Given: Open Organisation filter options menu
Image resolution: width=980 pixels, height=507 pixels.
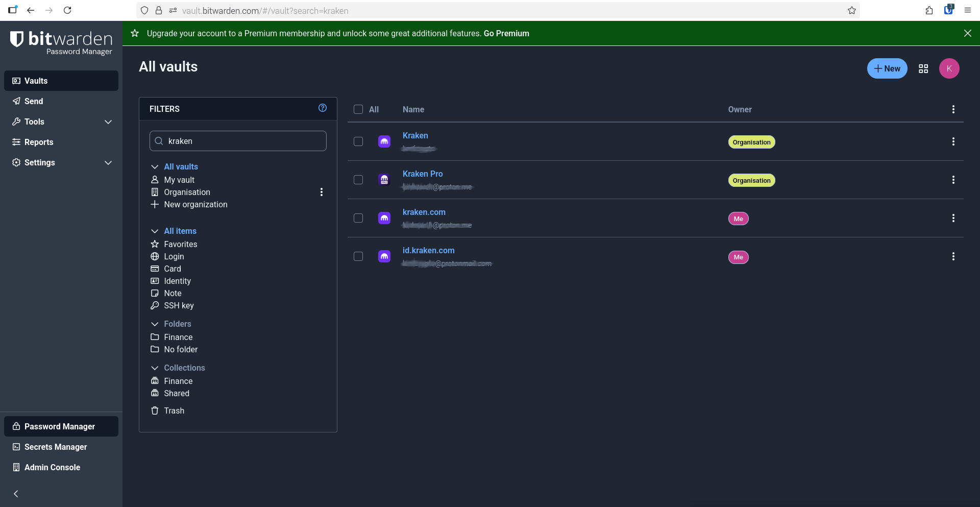Looking at the screenshot, I should coord(322,192).
